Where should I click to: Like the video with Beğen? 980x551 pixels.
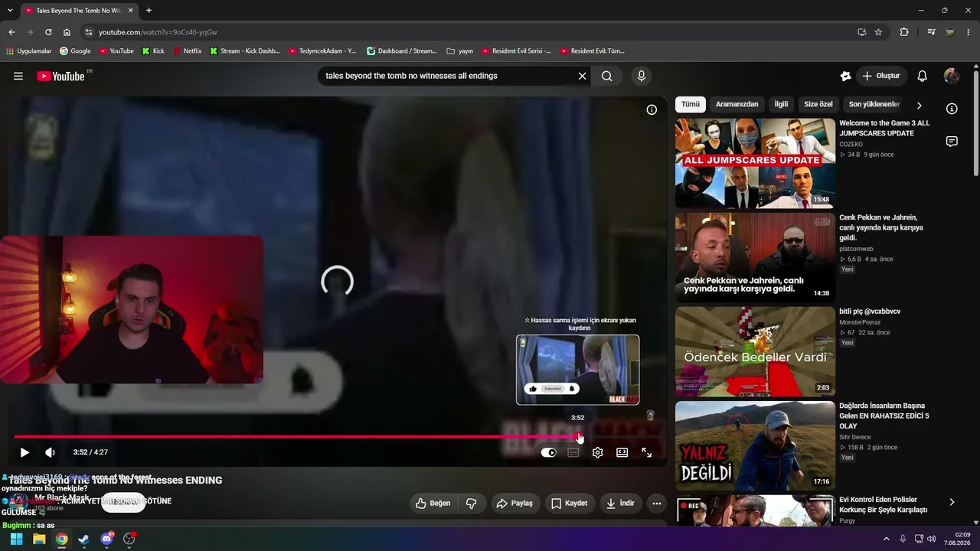[x=433, y=503]
